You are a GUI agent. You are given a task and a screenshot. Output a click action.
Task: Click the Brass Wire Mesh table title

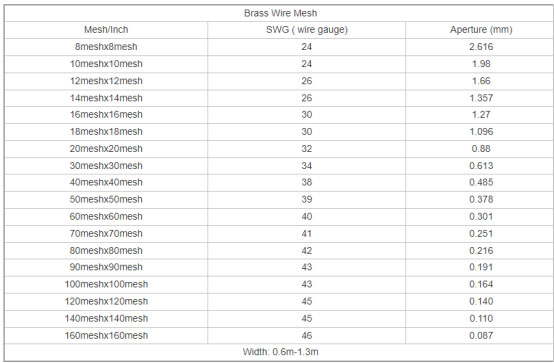280,13
